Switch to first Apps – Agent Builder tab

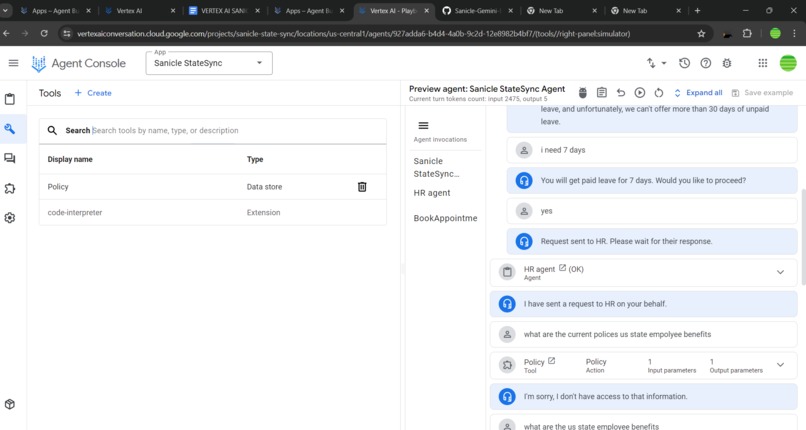pyautogui.click(x=56, y=11)
